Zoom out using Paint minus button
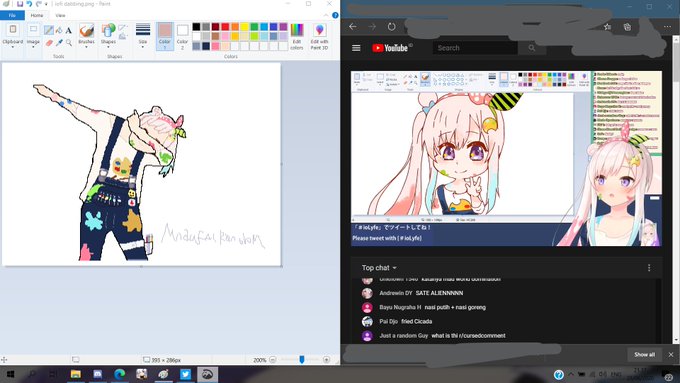 [x=272, y=360]
